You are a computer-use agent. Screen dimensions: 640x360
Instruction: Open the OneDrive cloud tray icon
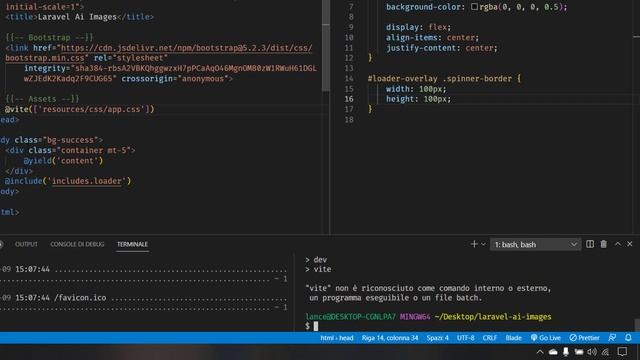tap(553, 352)
